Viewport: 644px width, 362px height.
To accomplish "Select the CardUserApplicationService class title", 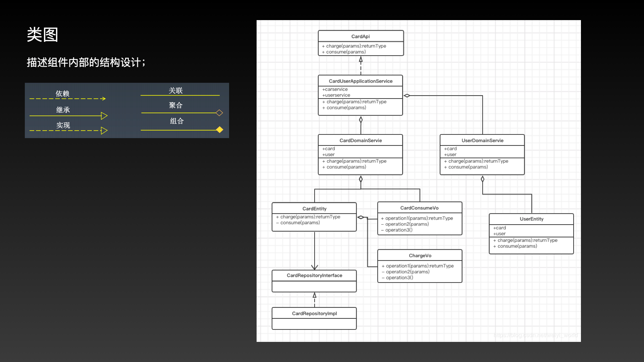I will click(361, 81).
